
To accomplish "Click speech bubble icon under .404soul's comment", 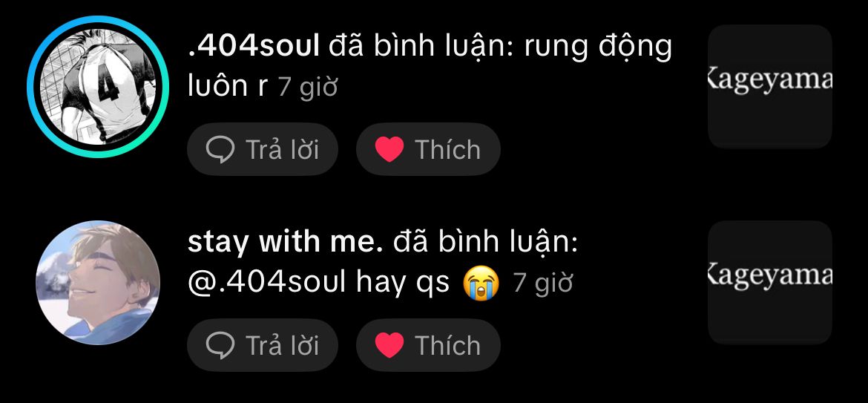I will pos(220,149).
